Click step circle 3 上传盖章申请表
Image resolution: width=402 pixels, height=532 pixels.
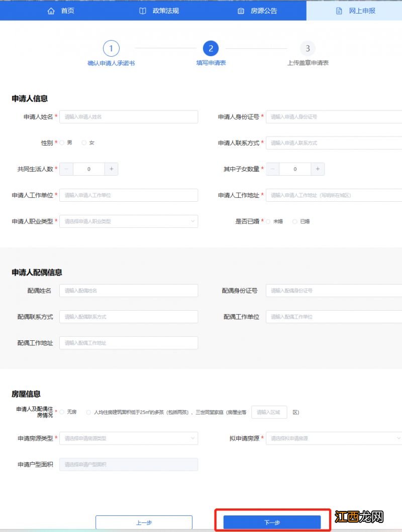point(308,48)
